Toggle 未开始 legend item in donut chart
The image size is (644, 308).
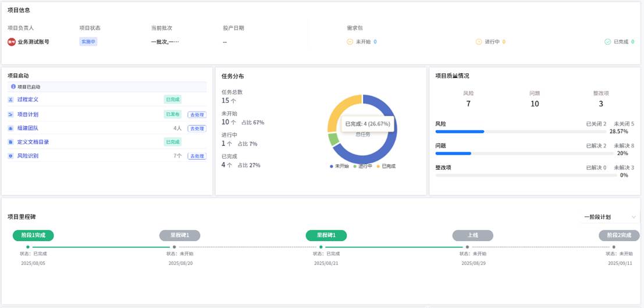coord(339,167)
